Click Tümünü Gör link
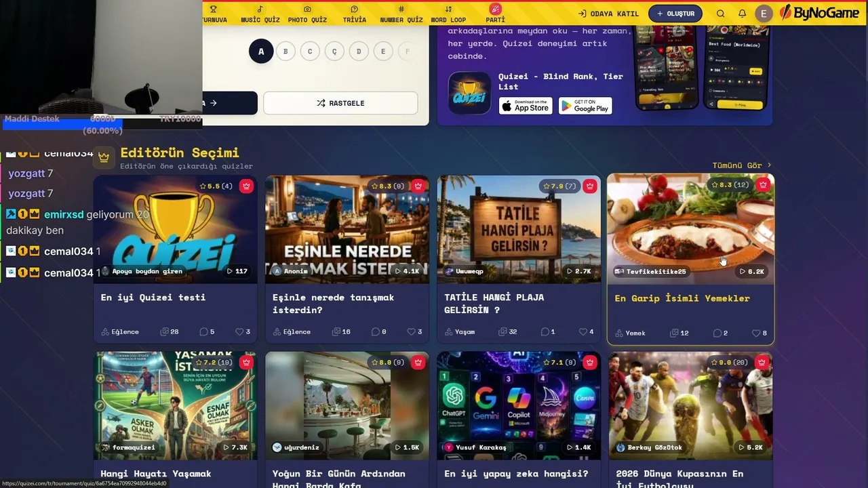 tap(742, 165)
